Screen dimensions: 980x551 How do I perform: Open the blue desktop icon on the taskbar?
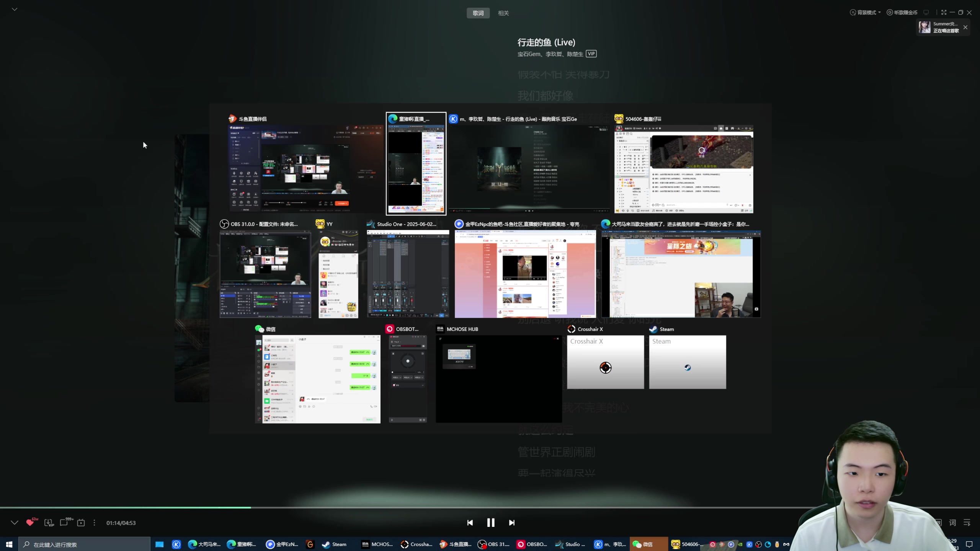[x=160, y=544]
